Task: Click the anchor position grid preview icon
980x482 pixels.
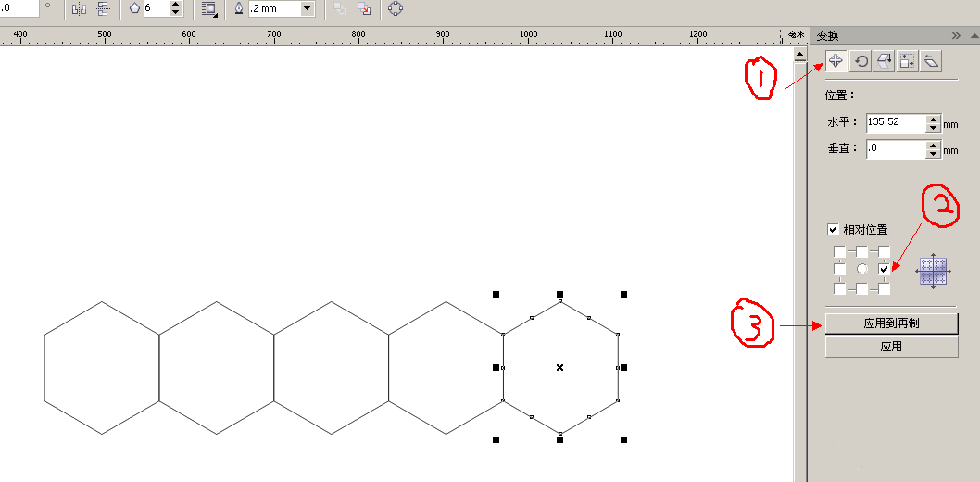Action: [x=933, y=270]
